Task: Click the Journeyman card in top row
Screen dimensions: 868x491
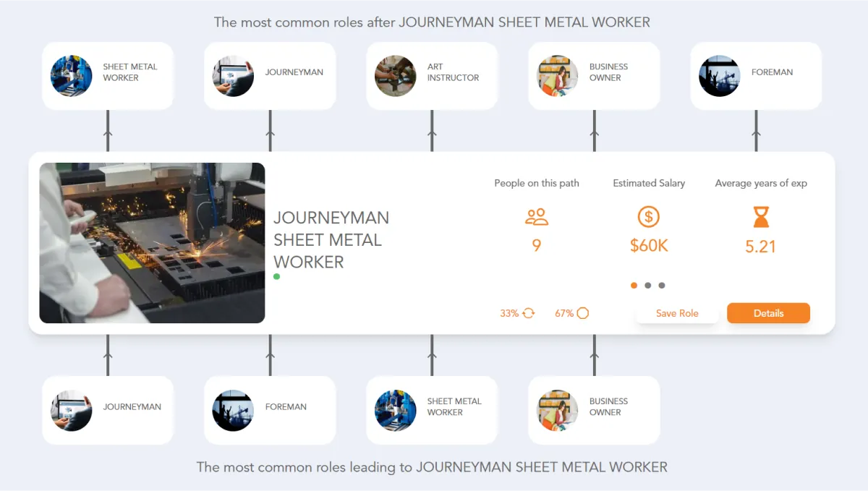Action: coord(269,75)
